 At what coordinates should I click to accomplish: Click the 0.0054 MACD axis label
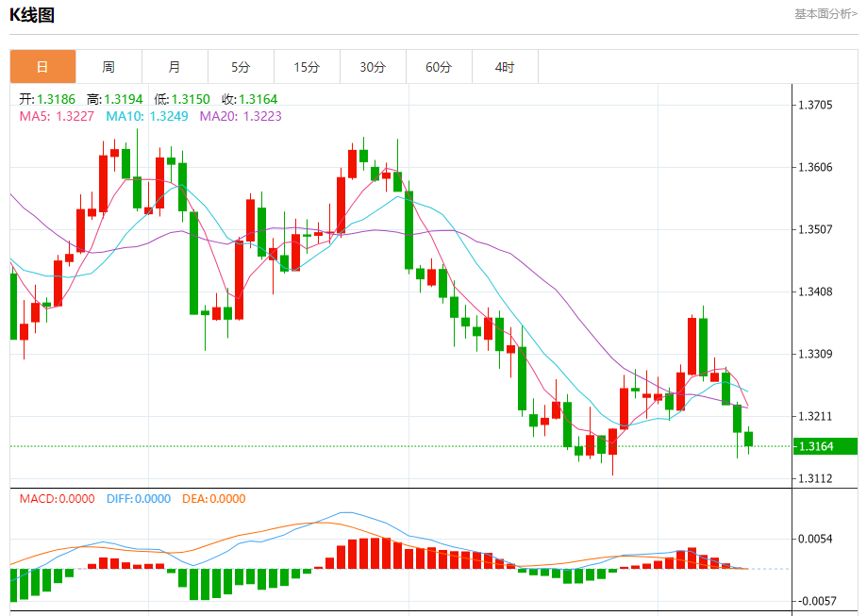coord(815,539)
